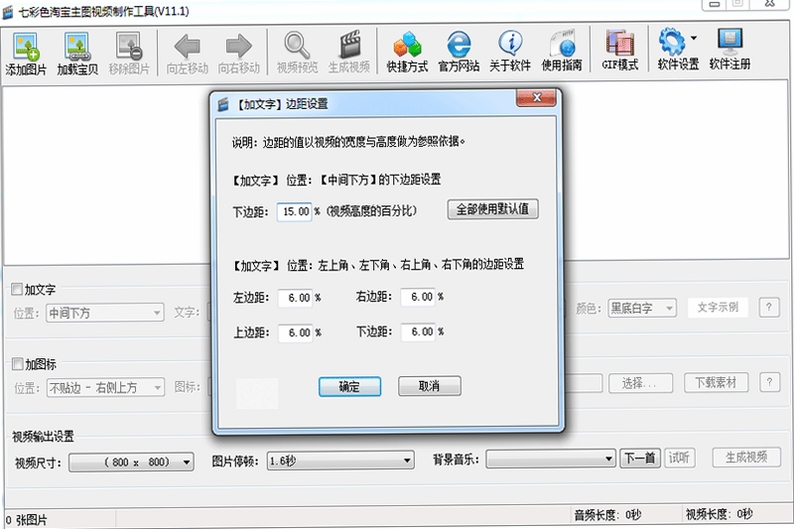Expand the 背景音乐 dropdown list
This screenshot has width=794, height=529.
[550, 459]
